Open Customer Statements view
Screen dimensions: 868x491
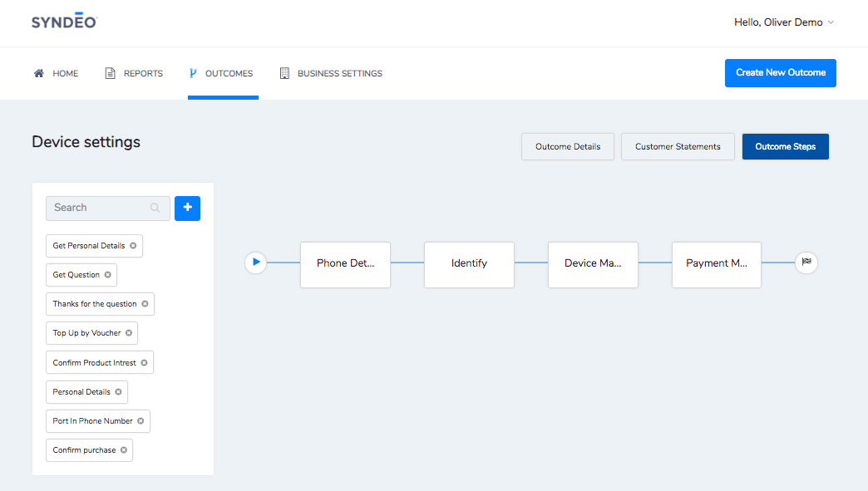678,146
